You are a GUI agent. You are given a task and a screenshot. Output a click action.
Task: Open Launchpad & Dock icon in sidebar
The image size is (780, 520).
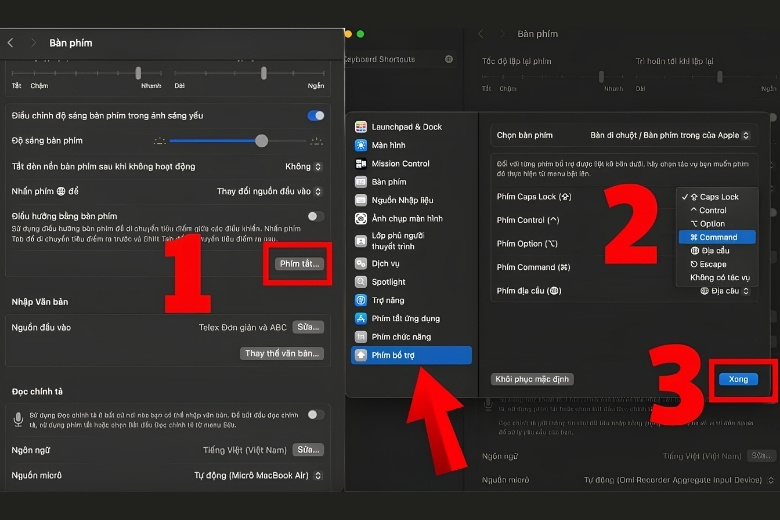tap(361, 127)
